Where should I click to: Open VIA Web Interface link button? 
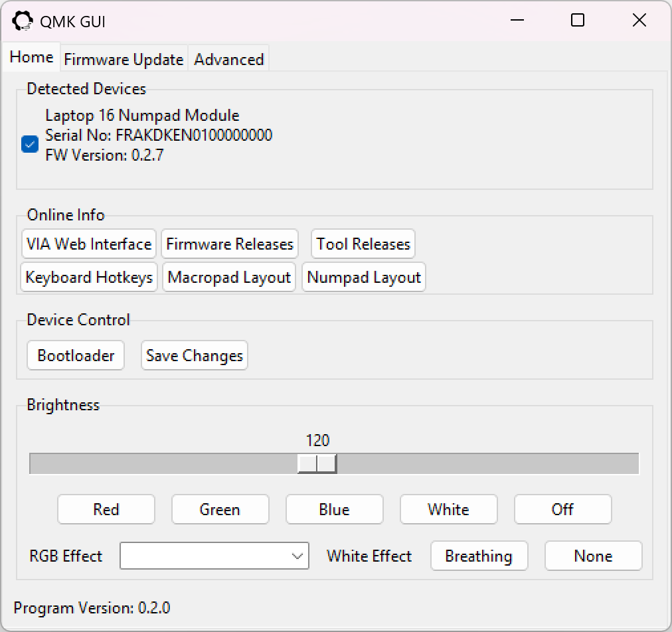pyautogui.click(x=89, y=244)
